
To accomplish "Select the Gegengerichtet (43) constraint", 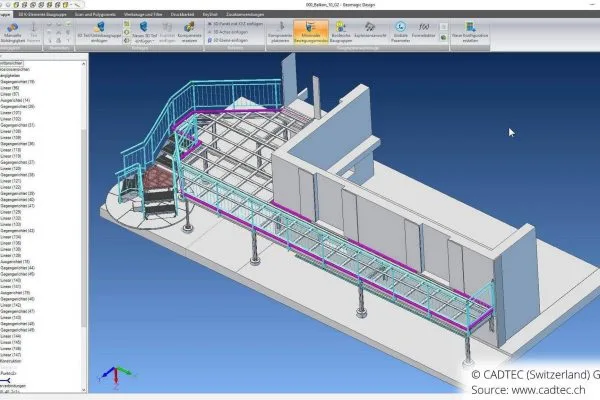I will [x=18, y=231].
